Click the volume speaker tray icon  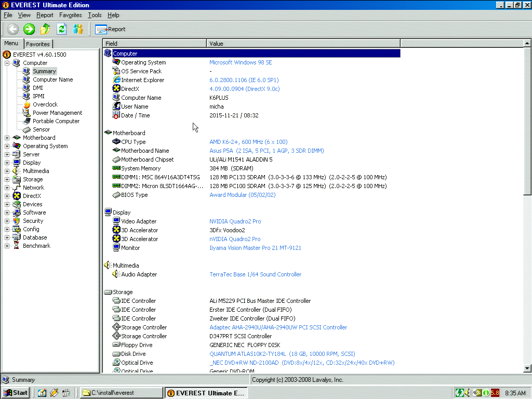[468, 393]
